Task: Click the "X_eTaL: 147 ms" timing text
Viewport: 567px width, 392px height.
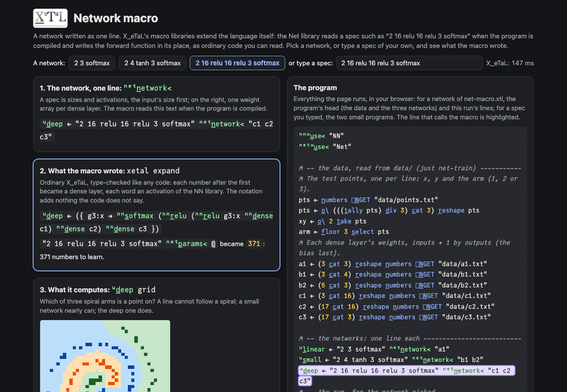Action: point(510,63)
